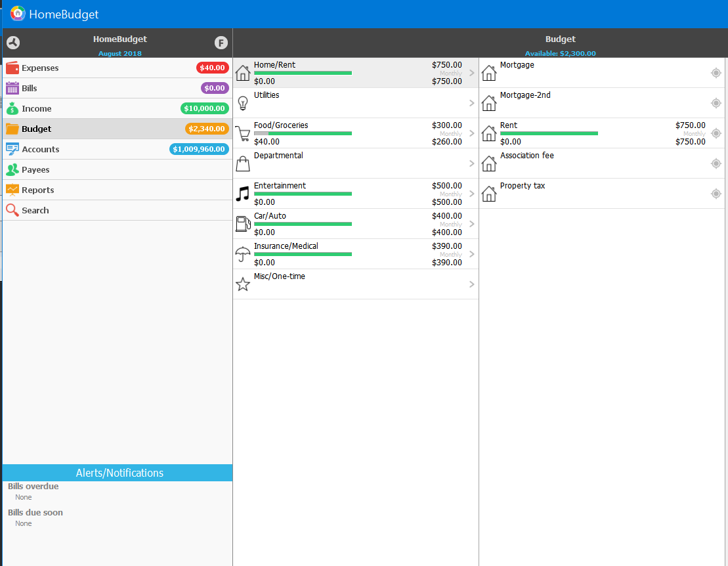Click the Rent budget progress bar
This screenshot has height=566, width=728.
549,133
